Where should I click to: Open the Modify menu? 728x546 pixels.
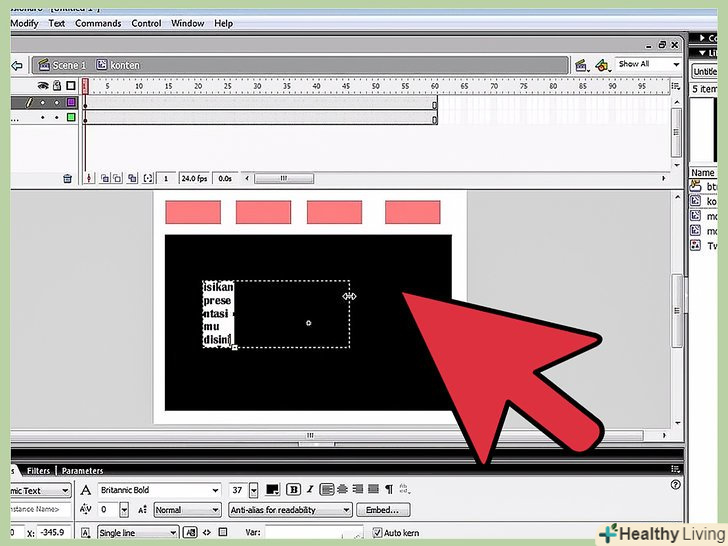point(24,23)
